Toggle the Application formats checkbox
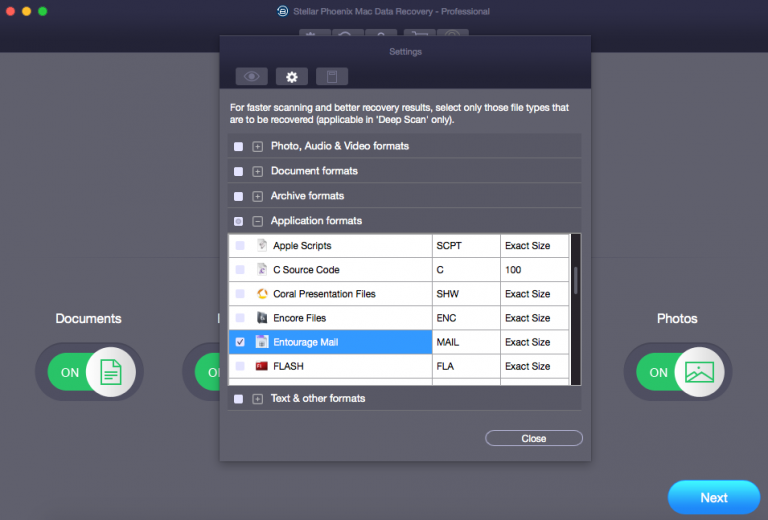The width and height of the screenshot is (768, 520). pyautogui.click(x=239, y=221)
